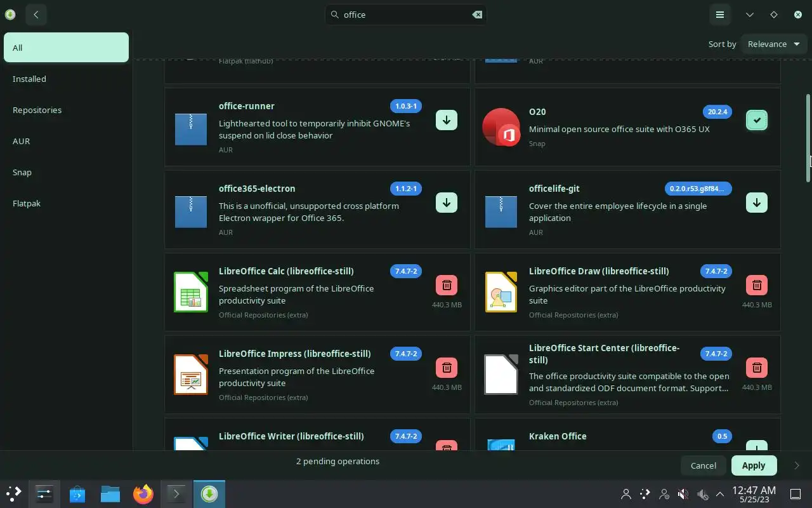Viewport: 812px width, 508px height.
Task: Open the Sort by Relevance dropdown
Action: pos(774,44)
